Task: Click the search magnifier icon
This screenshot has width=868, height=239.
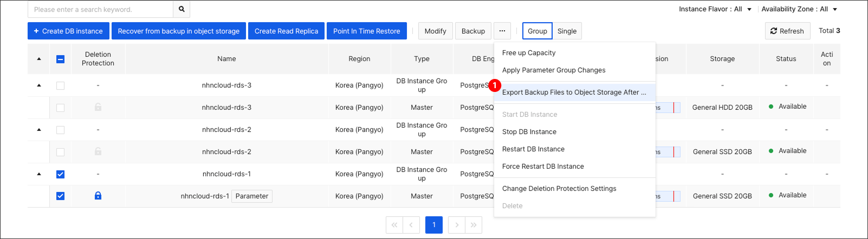Action: (x=182, y=9)
